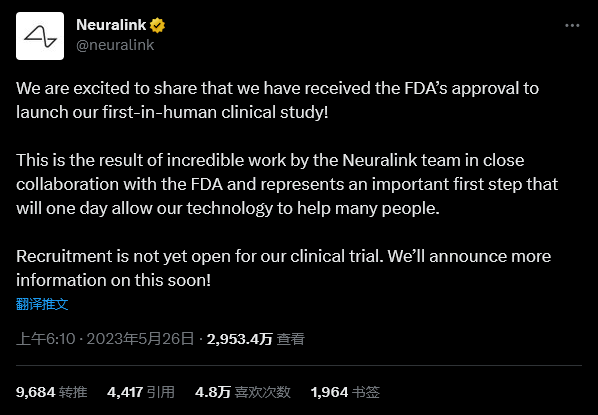
Task: Open the Neuralink display name link
Action: [111, 25]
